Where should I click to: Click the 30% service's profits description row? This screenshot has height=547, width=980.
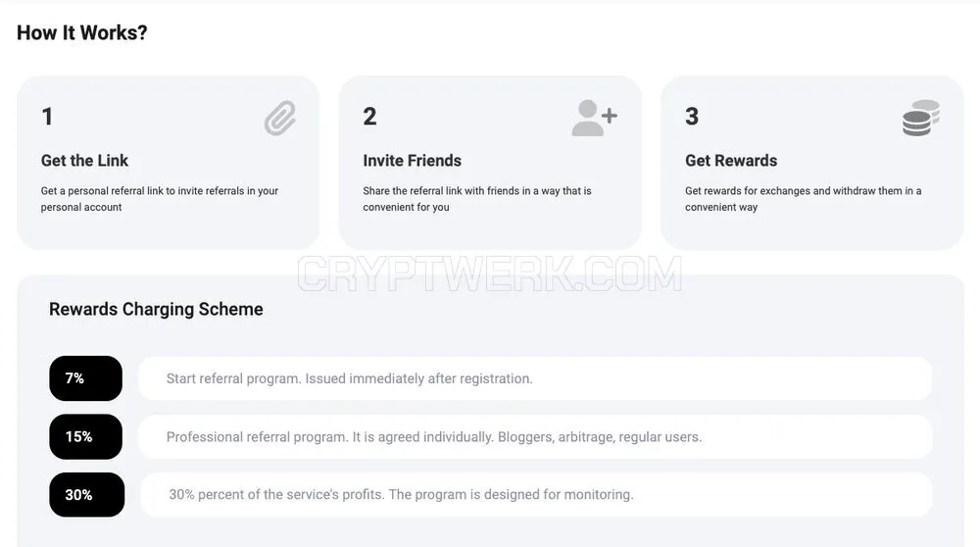pos(536,494)
